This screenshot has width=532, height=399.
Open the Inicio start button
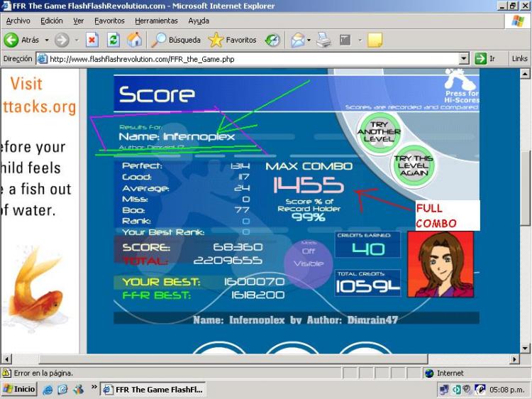click(20, 389)
